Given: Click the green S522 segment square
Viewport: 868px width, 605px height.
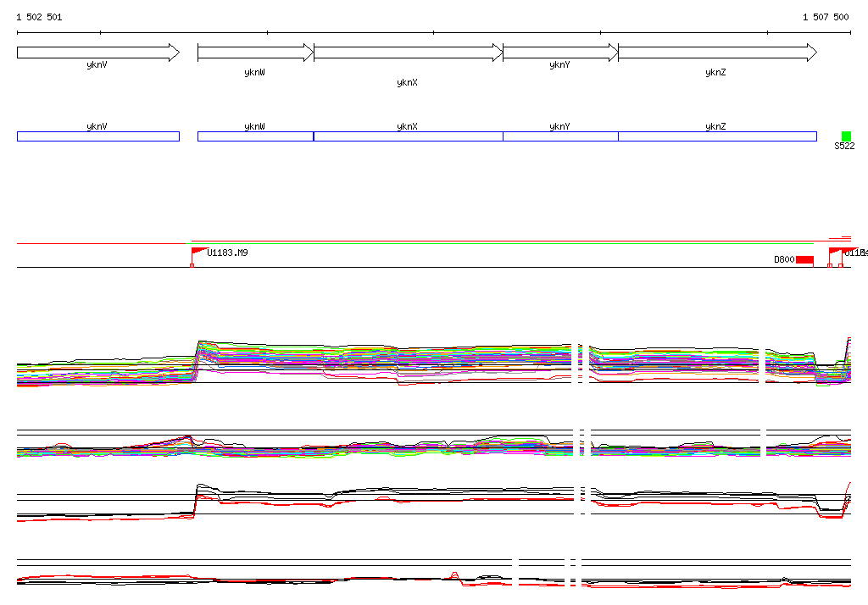Looking at the screenshot, I should coord(846,136).
